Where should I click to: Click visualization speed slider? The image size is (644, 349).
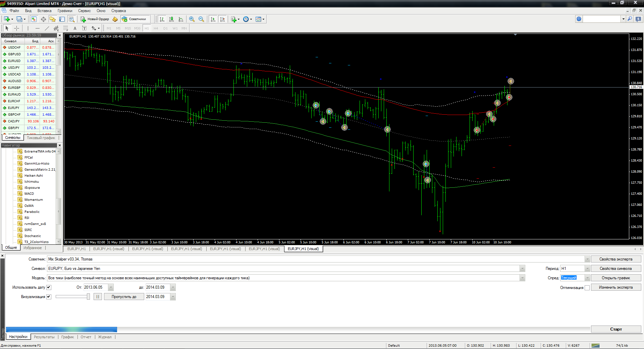coord(72,297)
